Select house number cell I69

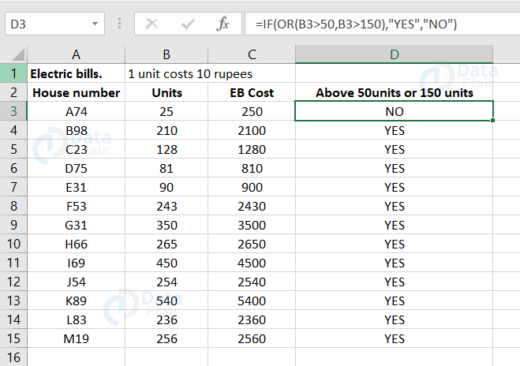tap(76, 263)
